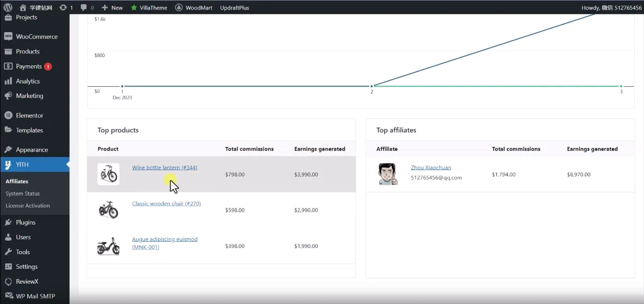
Task: Click the WordPress logo icon
Action: [8, 7]
